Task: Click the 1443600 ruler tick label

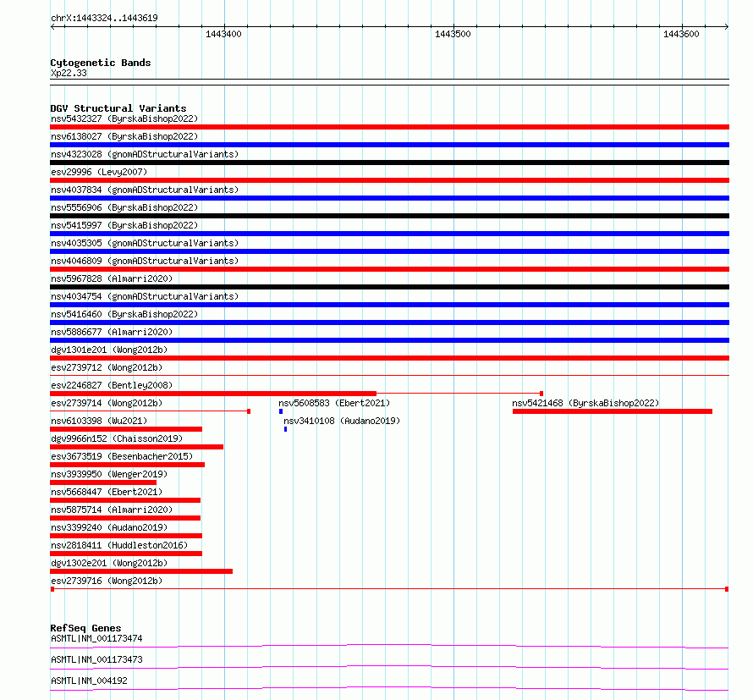Action: coord(681,34)
